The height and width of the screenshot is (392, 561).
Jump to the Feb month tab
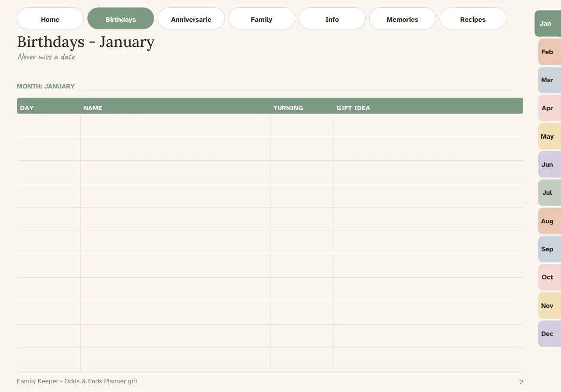549,52
